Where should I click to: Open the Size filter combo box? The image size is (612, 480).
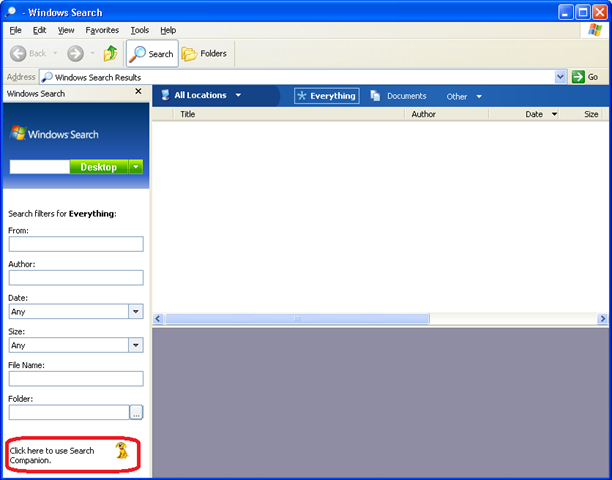(136, 345)
